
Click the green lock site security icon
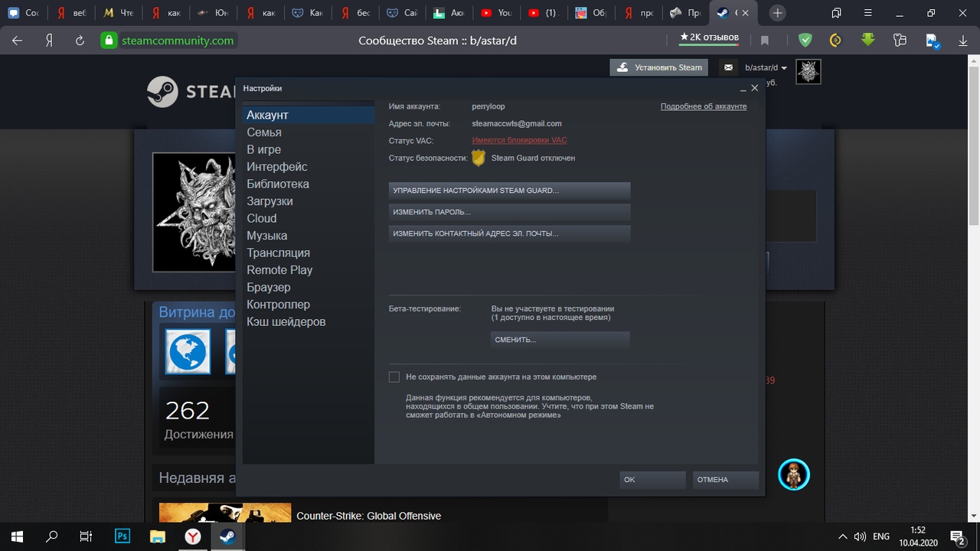(109, 41)
